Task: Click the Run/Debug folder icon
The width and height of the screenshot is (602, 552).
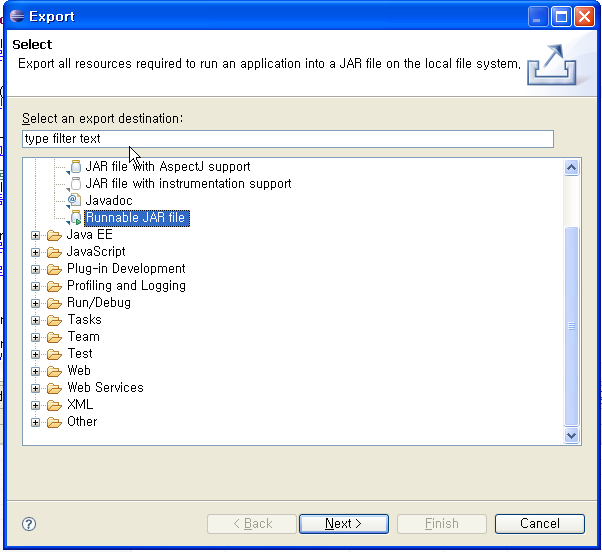Action: coord(54,303)
